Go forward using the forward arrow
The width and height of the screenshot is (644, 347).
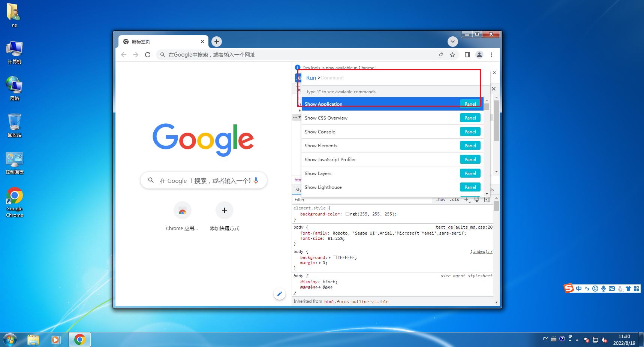[136, 55]
